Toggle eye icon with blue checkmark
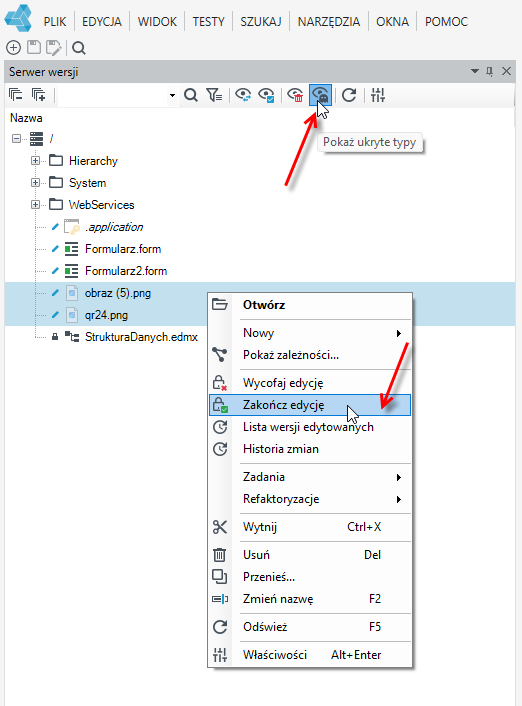 (x=266, y=95)
